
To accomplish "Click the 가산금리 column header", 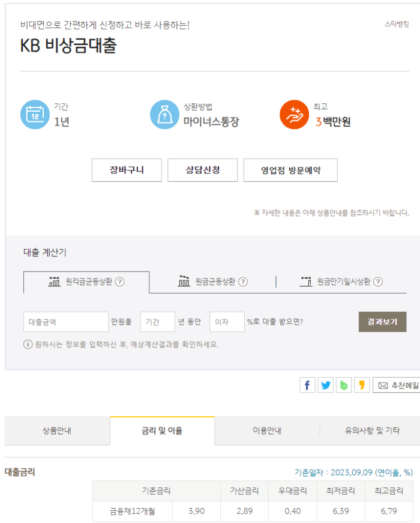I will (244, 491).
